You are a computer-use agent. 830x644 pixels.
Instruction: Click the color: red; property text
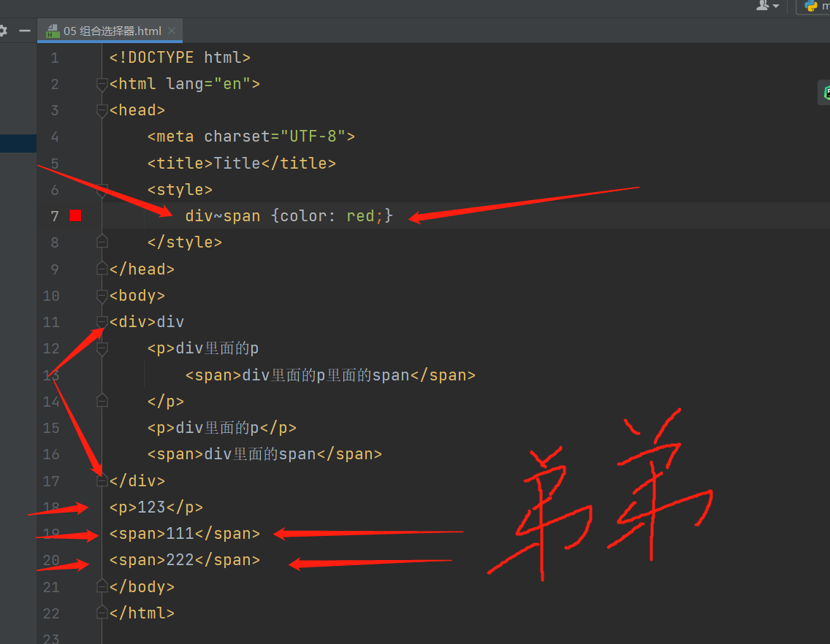[332, 216]
